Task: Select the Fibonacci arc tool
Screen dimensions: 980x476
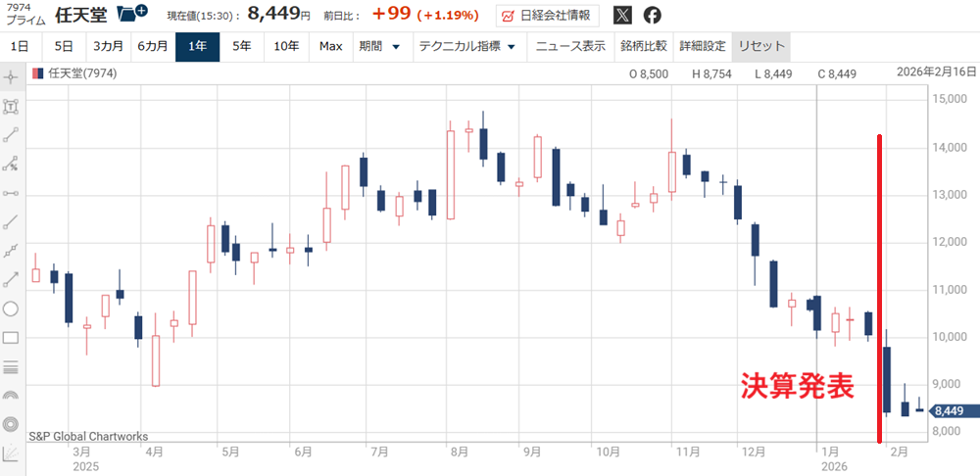Action: pyautogui.click(x=12, y=396)
